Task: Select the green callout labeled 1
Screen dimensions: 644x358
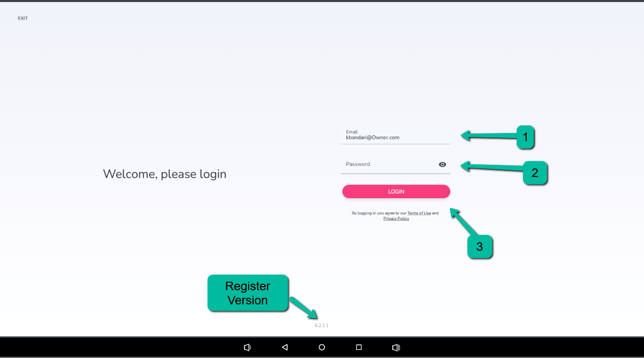Action: click(525, 137)
